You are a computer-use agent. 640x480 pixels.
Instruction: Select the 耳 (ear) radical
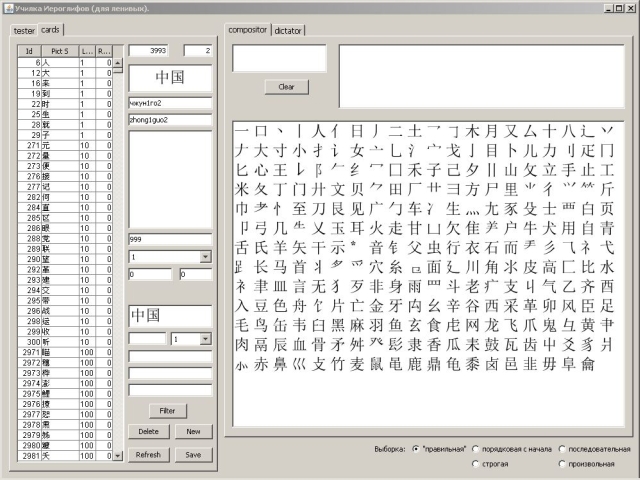(357, 228)
